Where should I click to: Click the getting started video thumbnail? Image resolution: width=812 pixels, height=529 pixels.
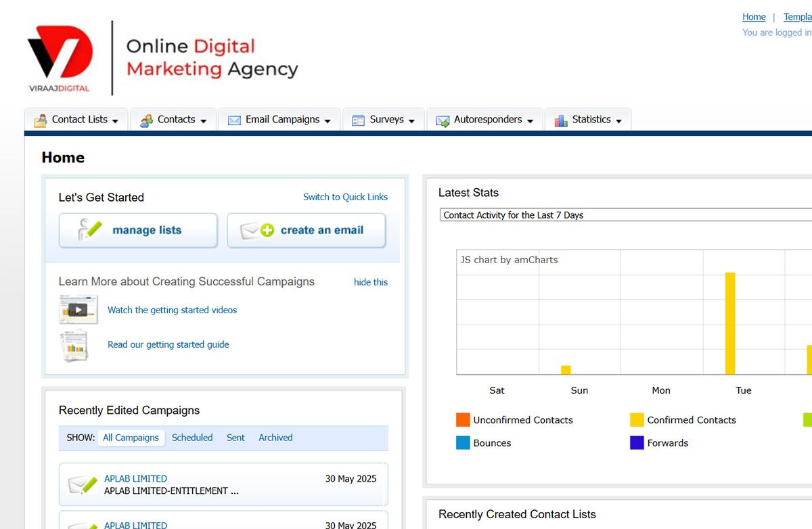pos(78,310)
